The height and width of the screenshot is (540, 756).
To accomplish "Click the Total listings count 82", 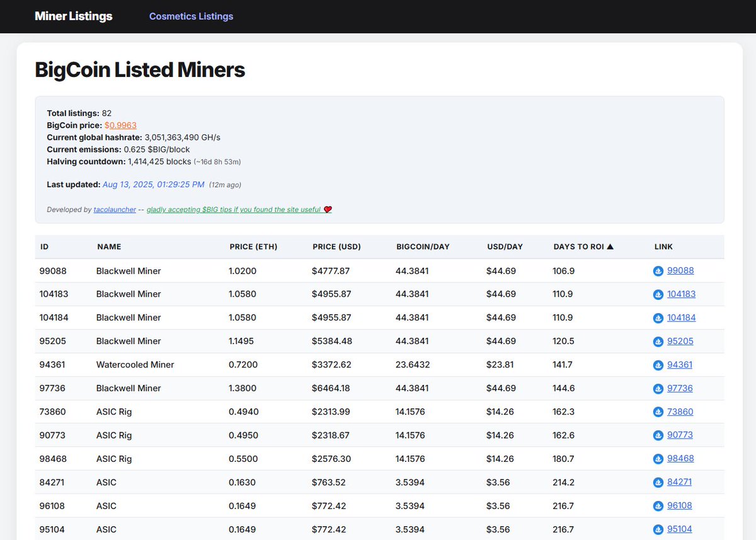I will click(106, 113).
